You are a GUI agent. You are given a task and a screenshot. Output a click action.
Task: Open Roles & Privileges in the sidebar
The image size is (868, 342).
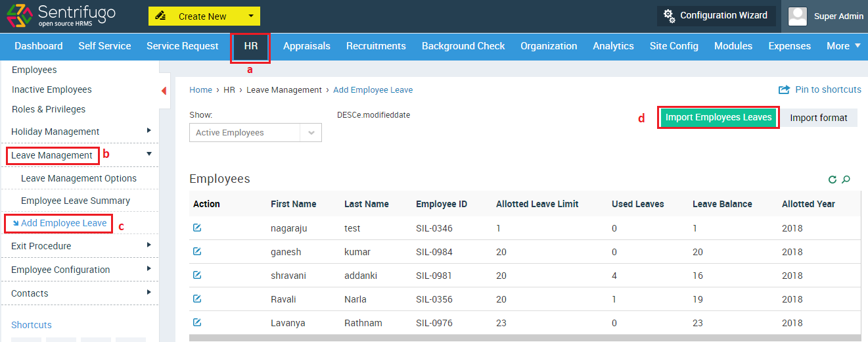click(x=49, y=109)
